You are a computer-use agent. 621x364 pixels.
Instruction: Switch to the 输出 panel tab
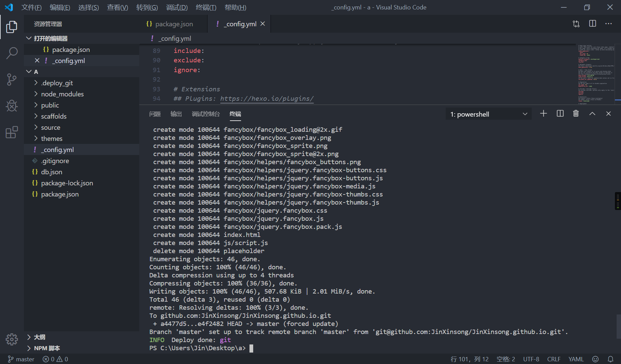coord(176,114)
